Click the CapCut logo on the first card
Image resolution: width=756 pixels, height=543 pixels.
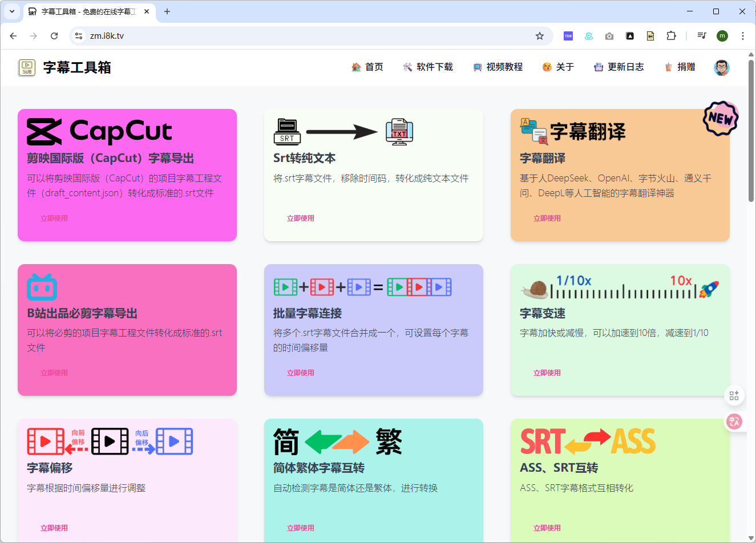coord(99,132)
